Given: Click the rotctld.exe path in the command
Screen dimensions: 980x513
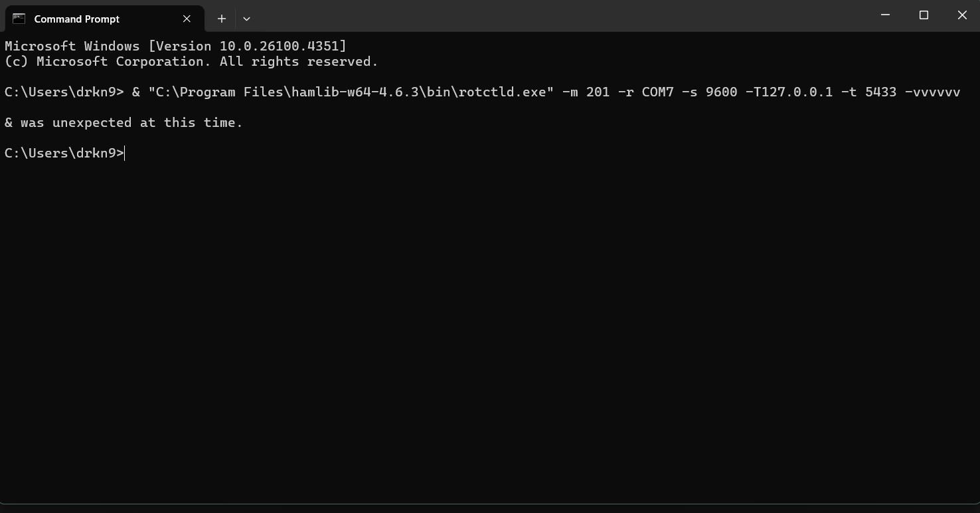Looking at the screenshot, I should point(351,92).
